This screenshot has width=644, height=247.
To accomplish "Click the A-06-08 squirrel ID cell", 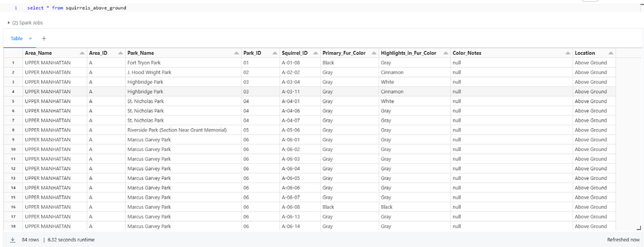I will 300,207.
